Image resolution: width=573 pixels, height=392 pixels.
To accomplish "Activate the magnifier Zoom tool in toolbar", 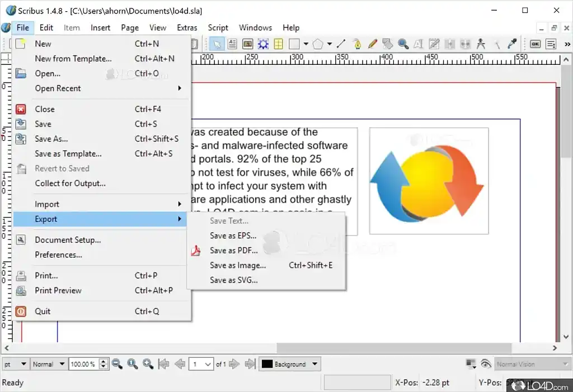I will tap(403, 44).
